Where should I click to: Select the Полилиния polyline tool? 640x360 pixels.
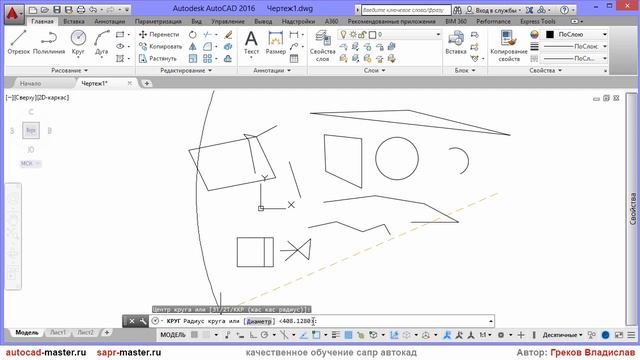tap(49, 42)
